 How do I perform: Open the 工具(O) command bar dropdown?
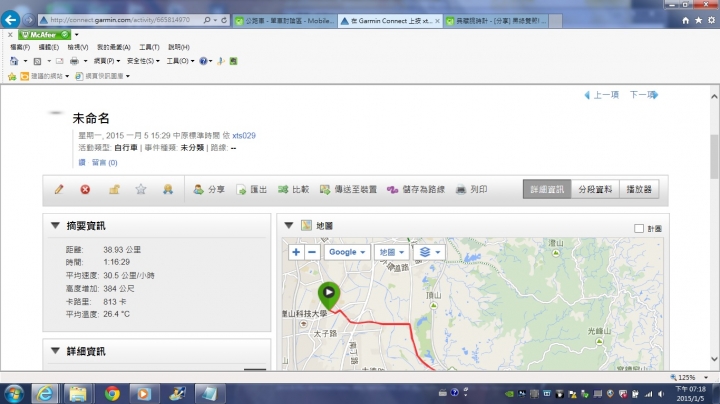click(180, 61)
